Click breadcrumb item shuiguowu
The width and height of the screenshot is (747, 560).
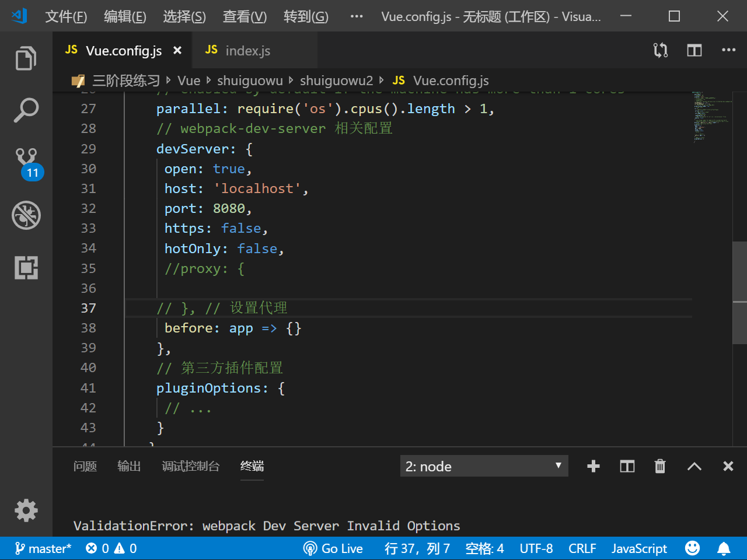click(x=250, y=80)
